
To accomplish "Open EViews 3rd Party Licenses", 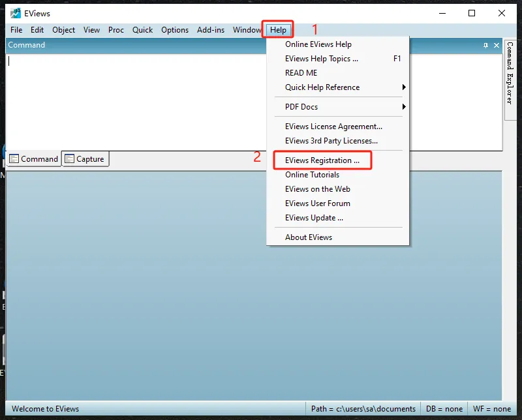I will pos(338,141).
